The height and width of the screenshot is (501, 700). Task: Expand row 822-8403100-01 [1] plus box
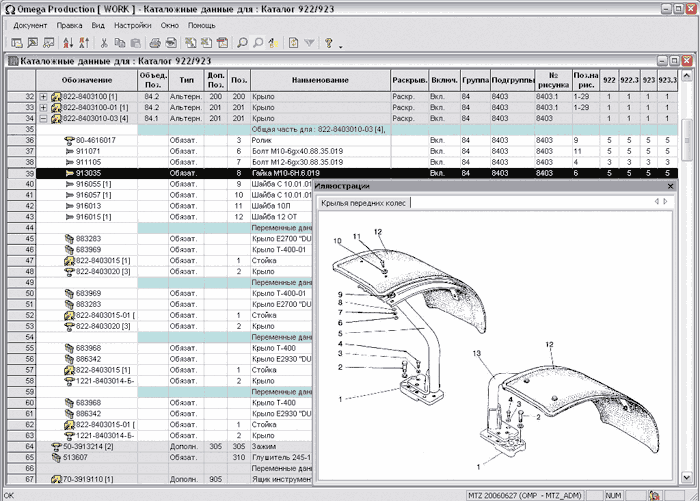(43, 108)
